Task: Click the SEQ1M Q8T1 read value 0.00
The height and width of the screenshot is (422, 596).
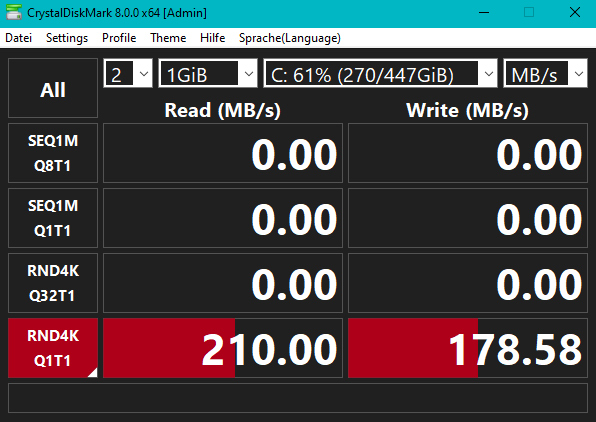Action: click(x=223, y=153)
